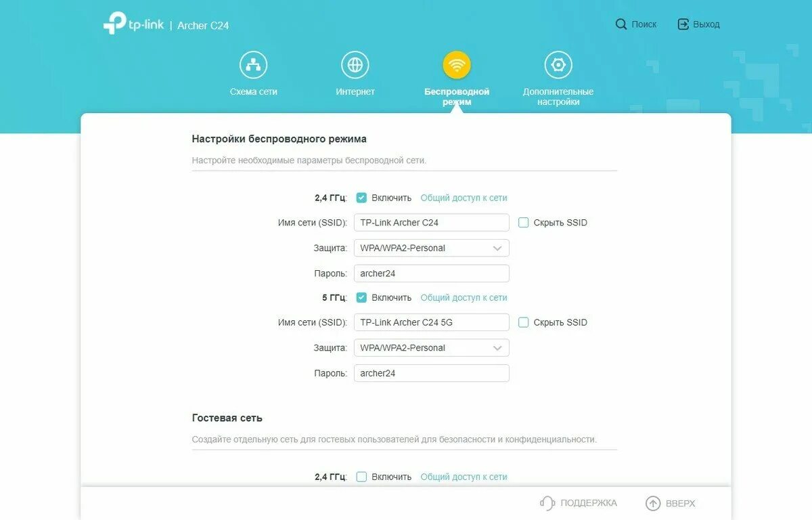Click the logout exit icon
Image resolution: width=812 pixels, height=520 pixels.
(683, 24)
